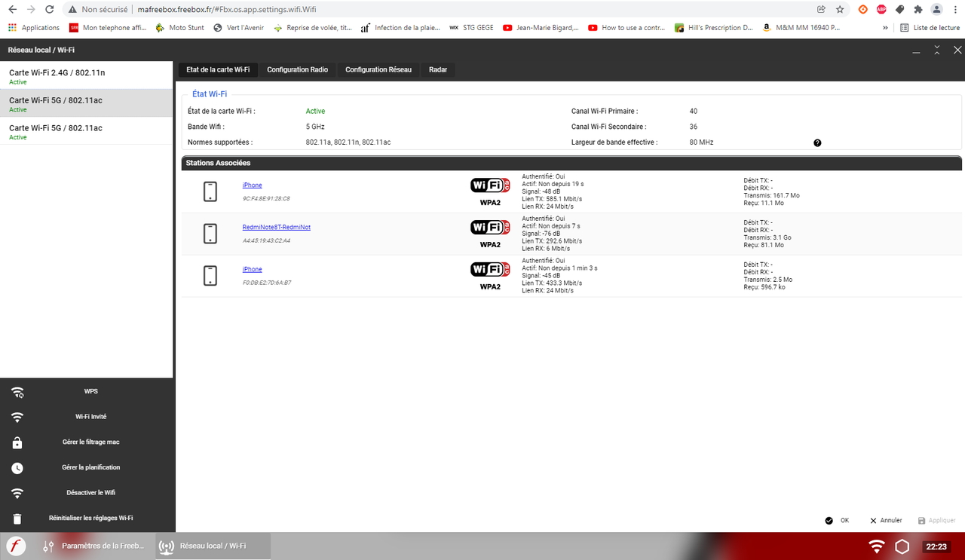Go back with browser back arrow
965x560 pixels.
click(12, 10)
